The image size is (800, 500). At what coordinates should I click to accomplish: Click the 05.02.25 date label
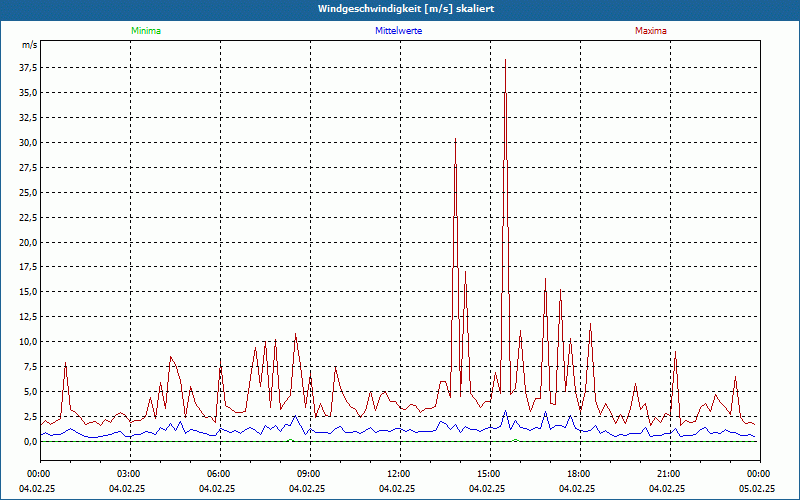[x=757, y=489]
